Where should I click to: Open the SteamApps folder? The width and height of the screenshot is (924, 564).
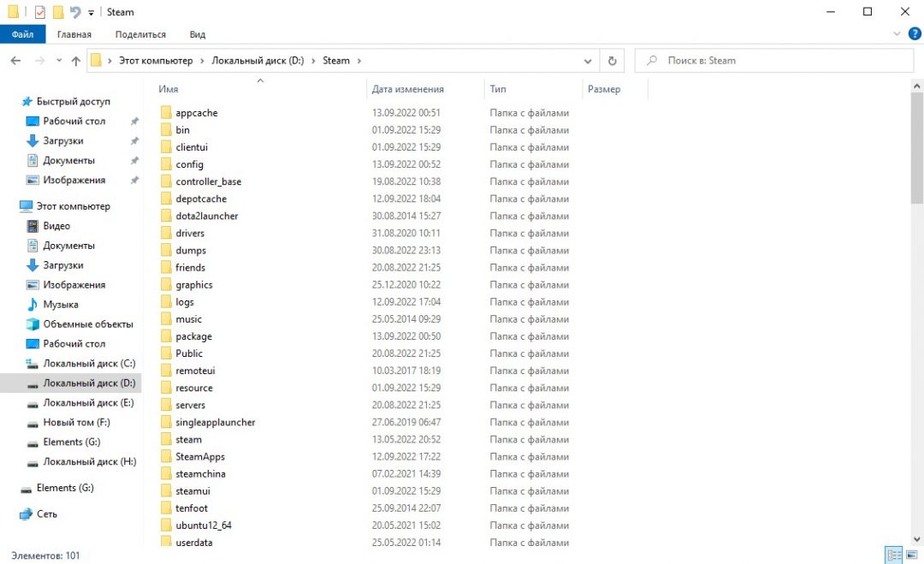point(199,456)
